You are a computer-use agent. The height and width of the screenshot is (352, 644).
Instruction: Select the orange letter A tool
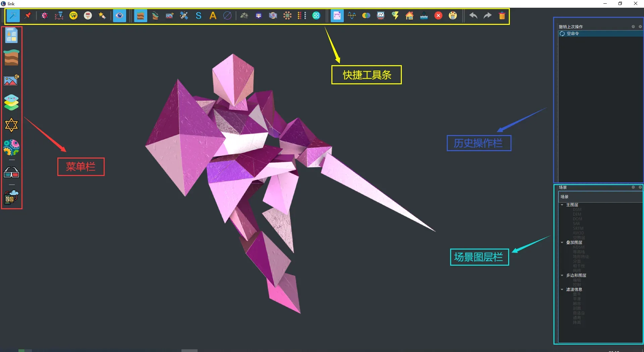point(213,16)
